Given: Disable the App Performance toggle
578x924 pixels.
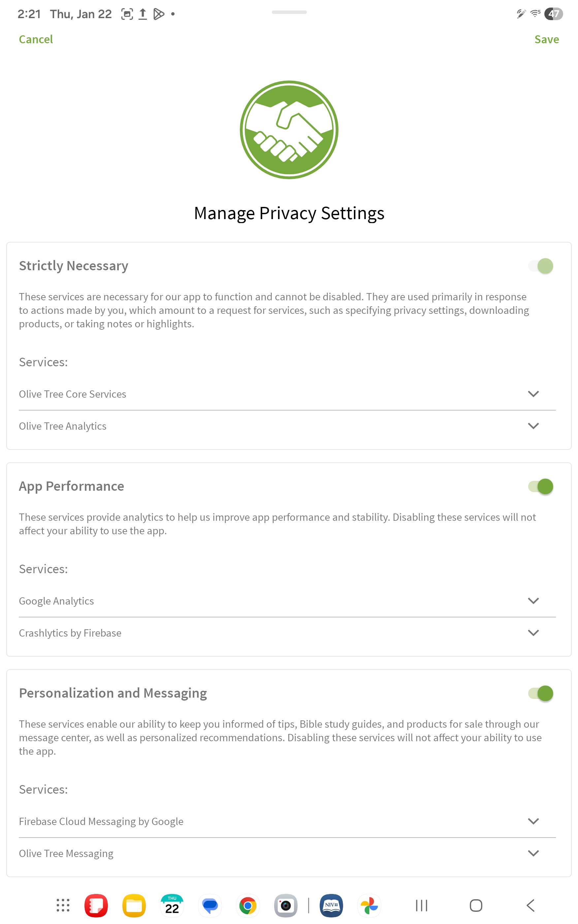Looking at the screenshot, I should point(540,486).
